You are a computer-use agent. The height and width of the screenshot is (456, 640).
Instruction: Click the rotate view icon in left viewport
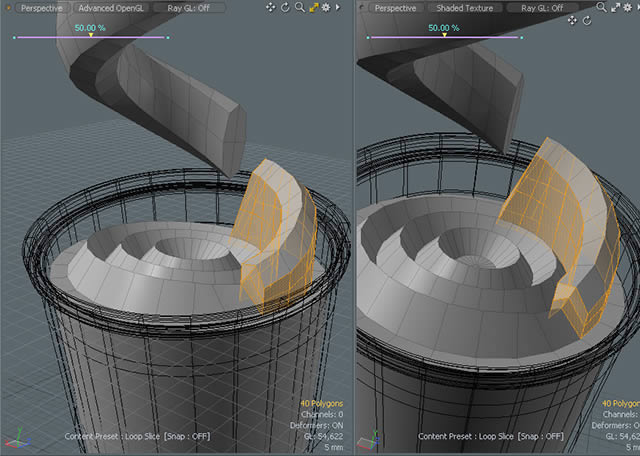285,7
